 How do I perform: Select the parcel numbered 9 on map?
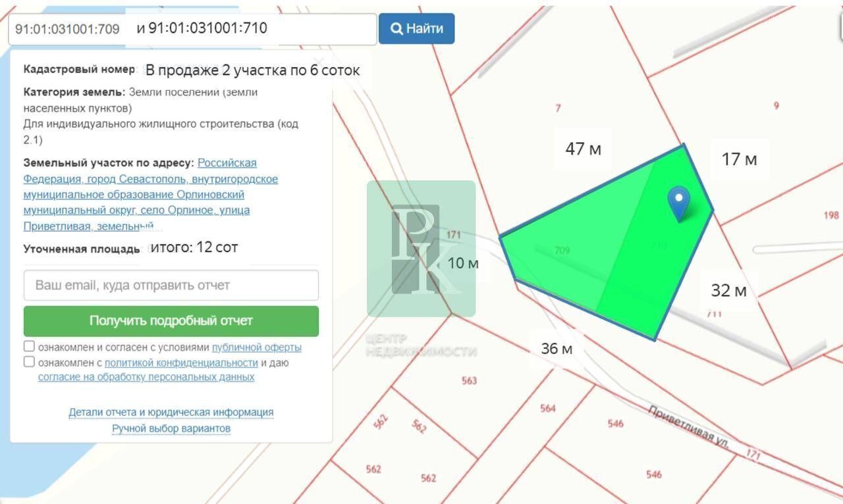pos(776,105)
